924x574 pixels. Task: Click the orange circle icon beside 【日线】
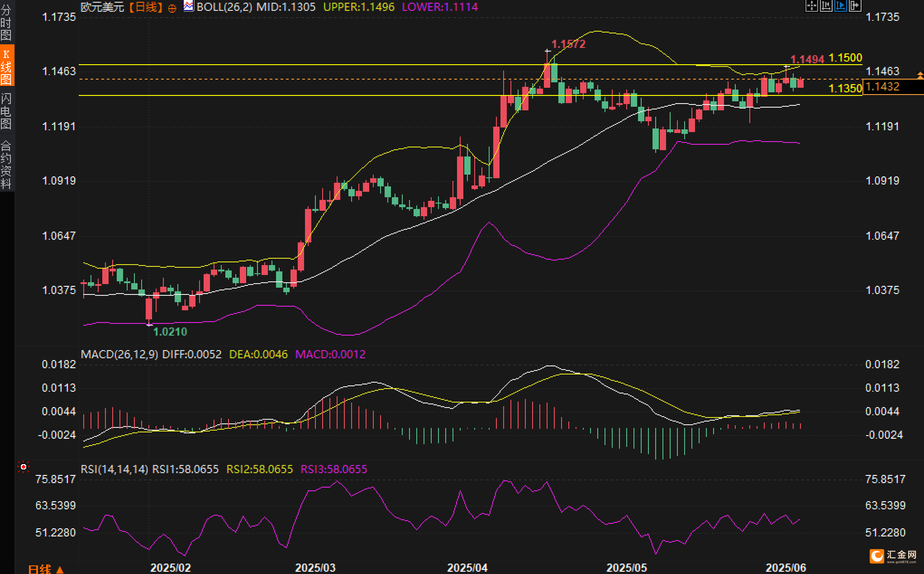(172, 8)
